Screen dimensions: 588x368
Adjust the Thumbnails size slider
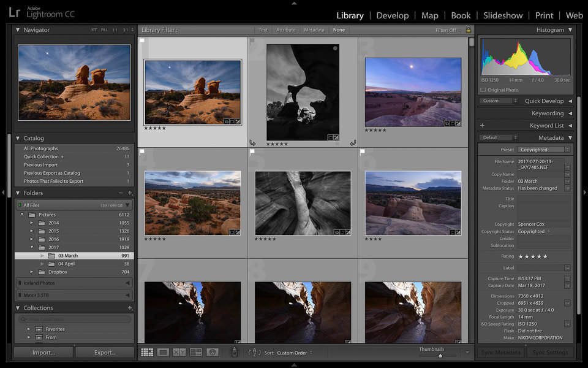click(440, 356)
